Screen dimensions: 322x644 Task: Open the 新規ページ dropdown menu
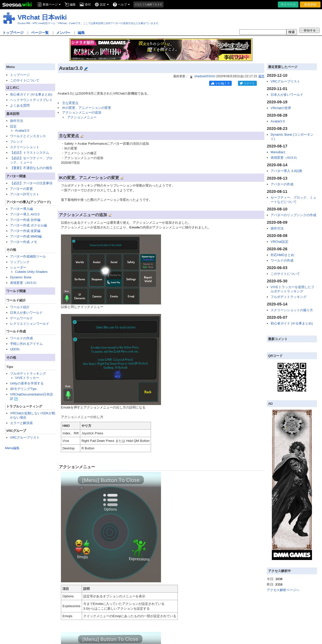(x=49, y=5)
